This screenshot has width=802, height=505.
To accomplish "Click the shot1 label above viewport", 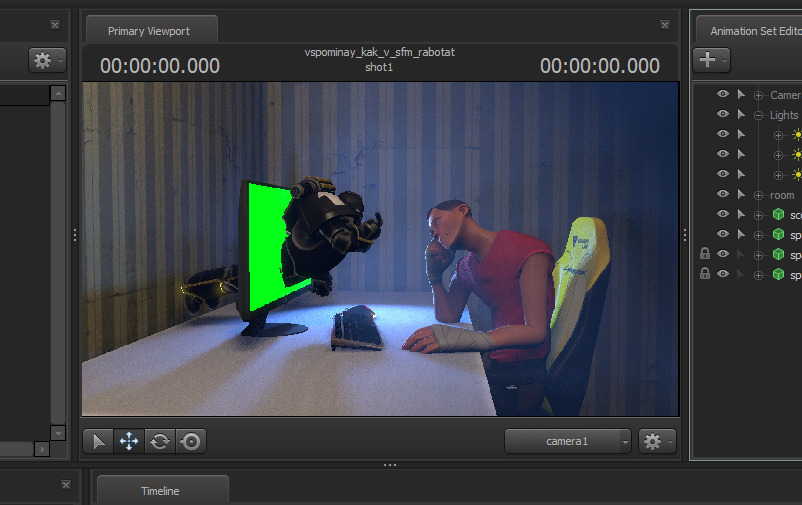I will pyautogui.click(x=379, y=67).
